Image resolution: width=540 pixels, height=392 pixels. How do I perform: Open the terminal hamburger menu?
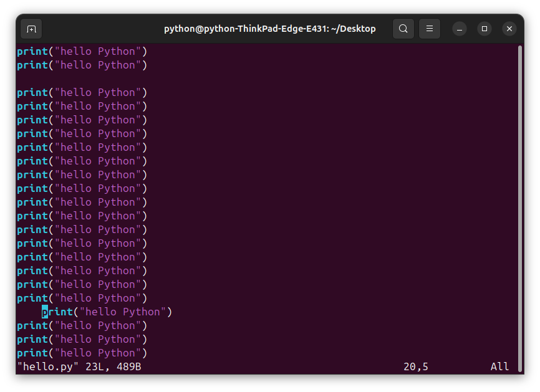coord(430,29)
